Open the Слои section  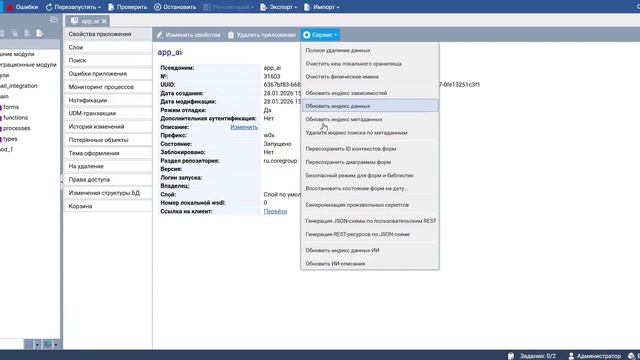pyautogui.click(x=108, y=47)
